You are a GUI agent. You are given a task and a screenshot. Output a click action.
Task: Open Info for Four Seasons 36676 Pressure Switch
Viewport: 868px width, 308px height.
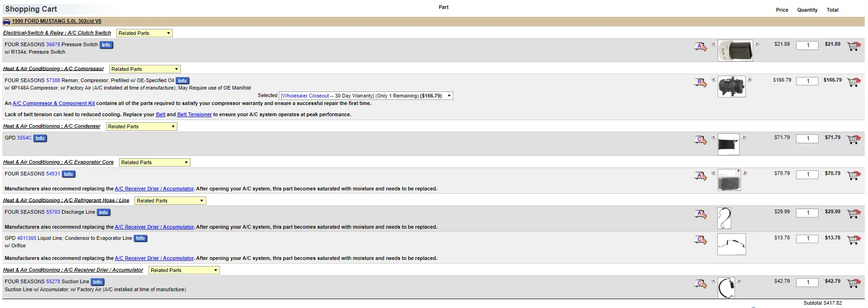coord(106,45)
